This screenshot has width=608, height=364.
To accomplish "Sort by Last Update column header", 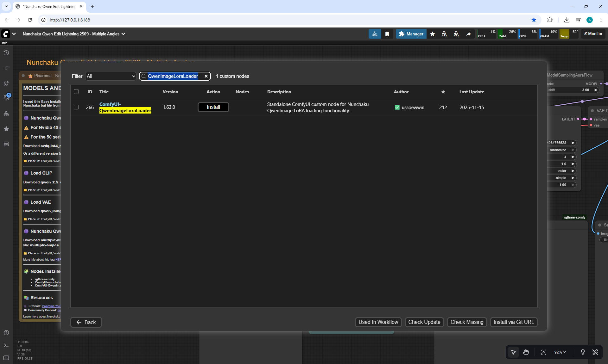I will click(x=472, y=92).
